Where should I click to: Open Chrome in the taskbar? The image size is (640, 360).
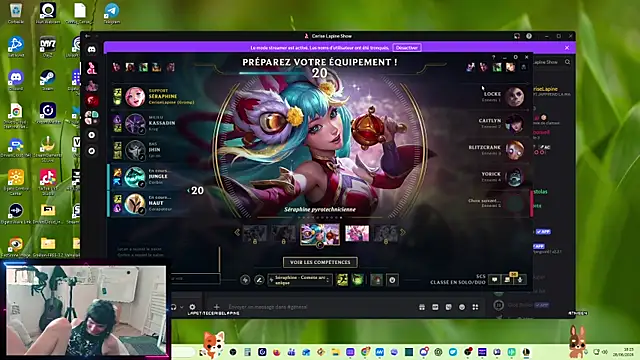coord(365,352)
